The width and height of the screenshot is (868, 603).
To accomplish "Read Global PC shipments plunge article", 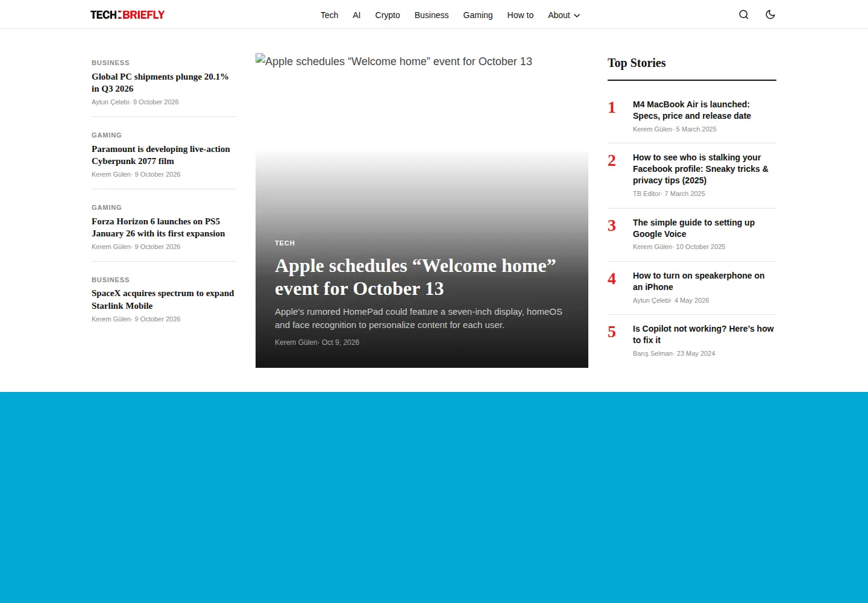I will [160, 83].
